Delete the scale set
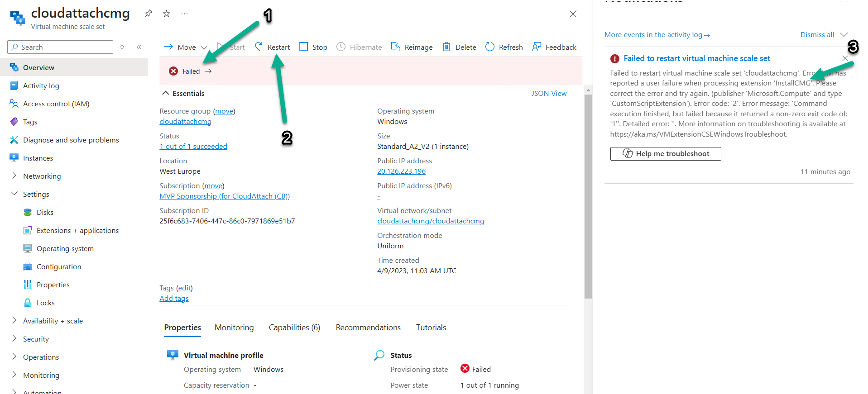 [459, 47]
